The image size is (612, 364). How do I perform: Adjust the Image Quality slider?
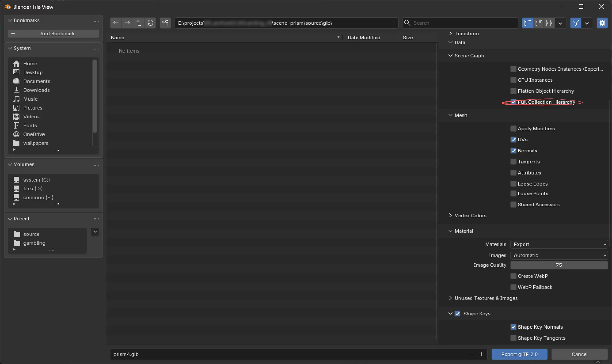click(x=559, y=265)
